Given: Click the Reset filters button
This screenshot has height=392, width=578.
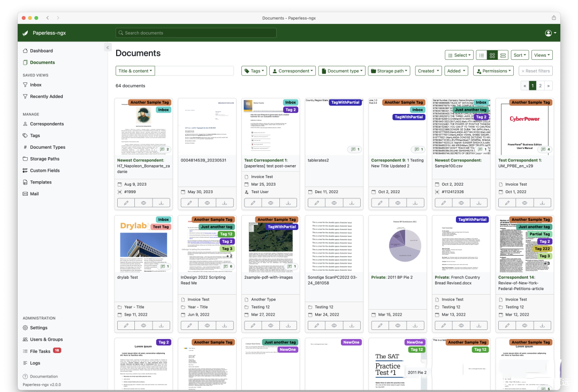Looking at the screenshot, I should point(536,71).
